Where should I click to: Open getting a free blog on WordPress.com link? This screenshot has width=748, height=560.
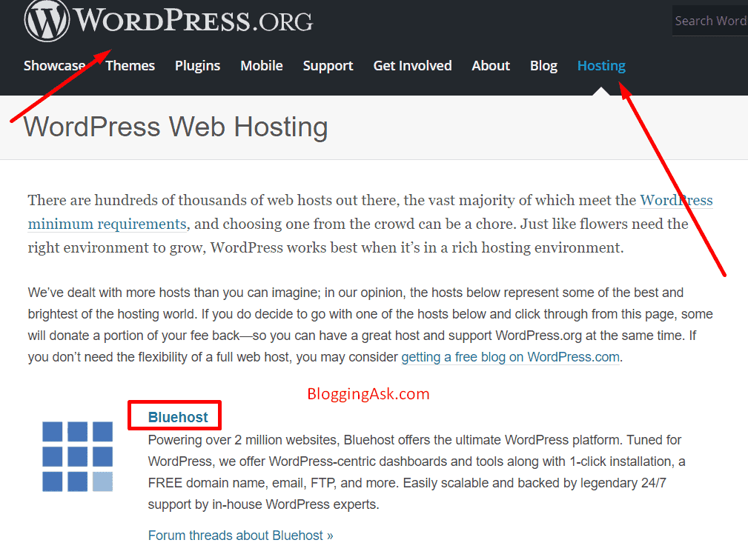(511, 357)
